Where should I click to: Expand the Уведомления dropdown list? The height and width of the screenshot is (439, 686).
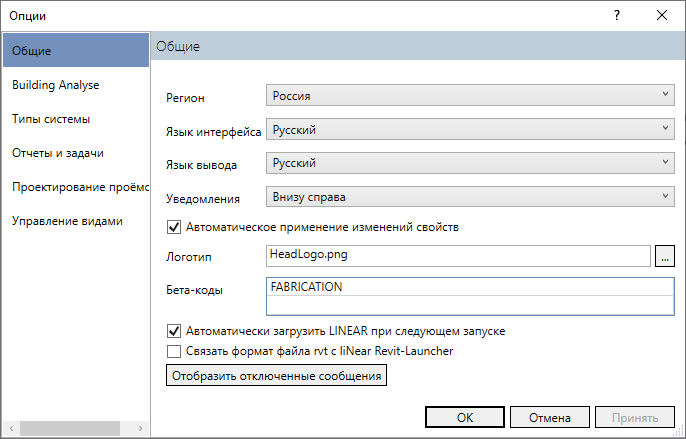[470, 197]
